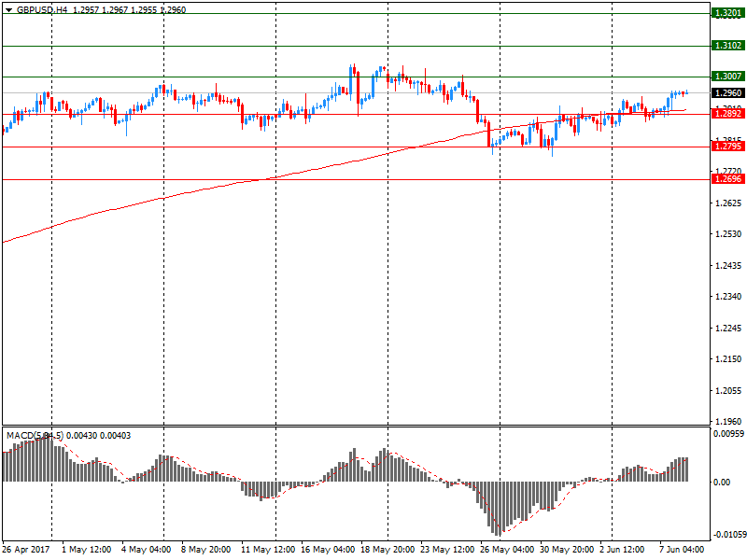747x560 pixels.
Task: Click the MACD scale value 0.00959
Action: [x=728, y=434]
